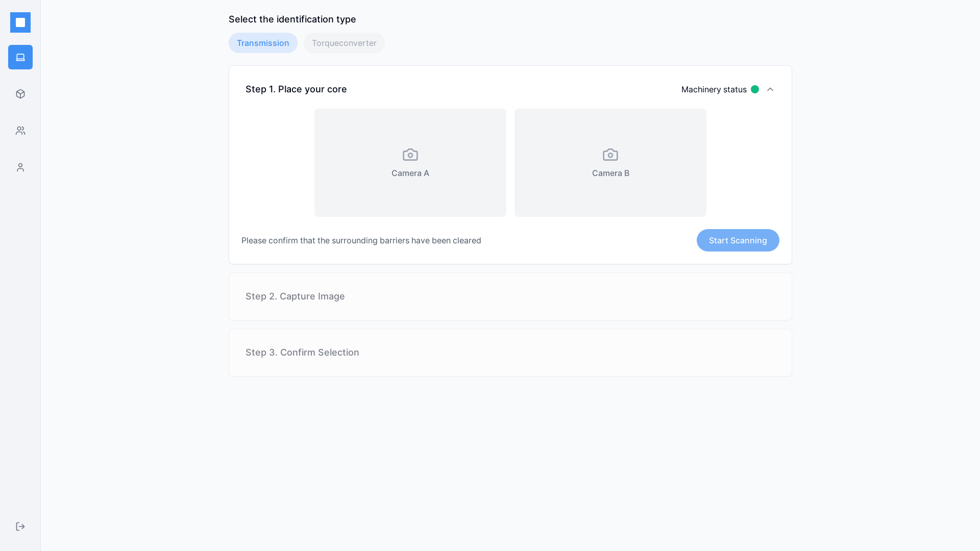Open the users group icon in sidebar

(x=20, y=131)
